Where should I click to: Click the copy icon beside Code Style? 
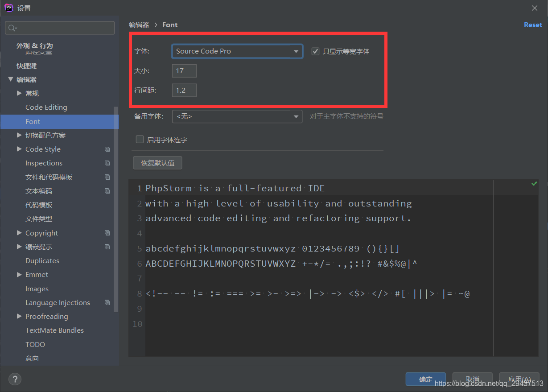(x=107, y=149)
